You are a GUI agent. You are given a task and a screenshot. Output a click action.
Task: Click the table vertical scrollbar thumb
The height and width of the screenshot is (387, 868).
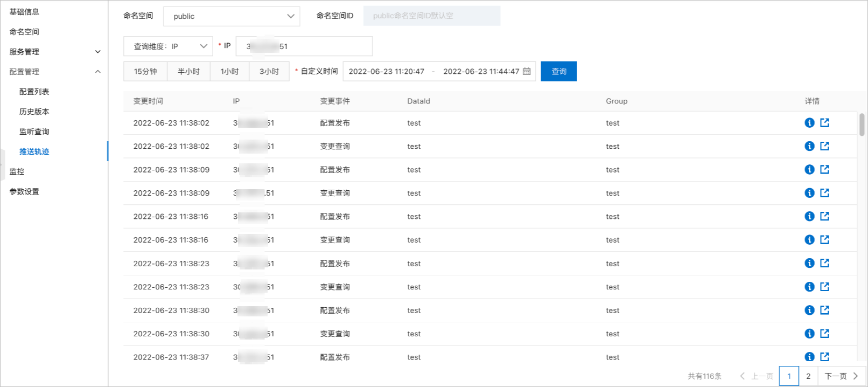862,125
